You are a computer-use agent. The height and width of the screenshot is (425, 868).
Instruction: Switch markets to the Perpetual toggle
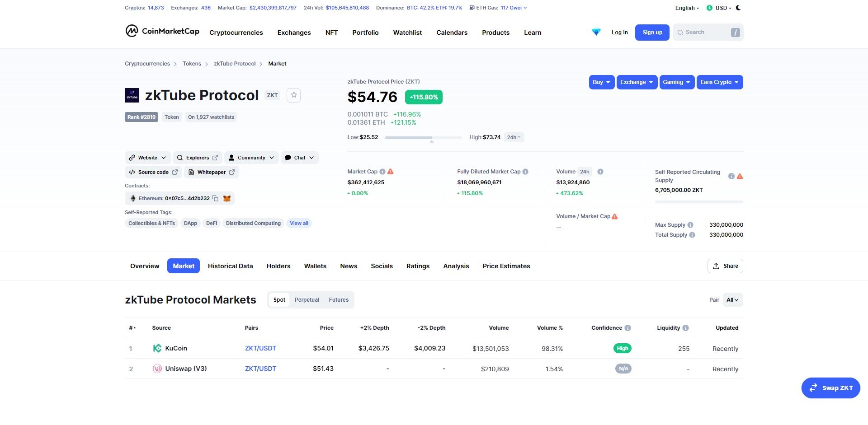tap(307, 299)
